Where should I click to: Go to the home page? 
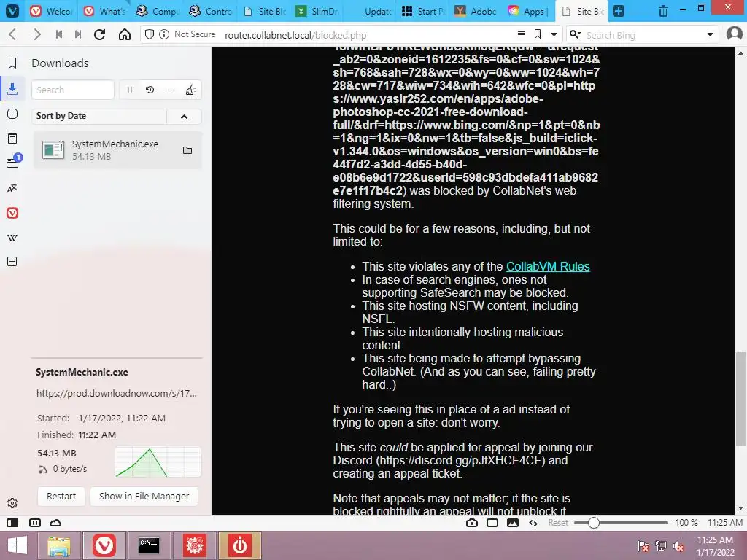click(x=124, y=34)
